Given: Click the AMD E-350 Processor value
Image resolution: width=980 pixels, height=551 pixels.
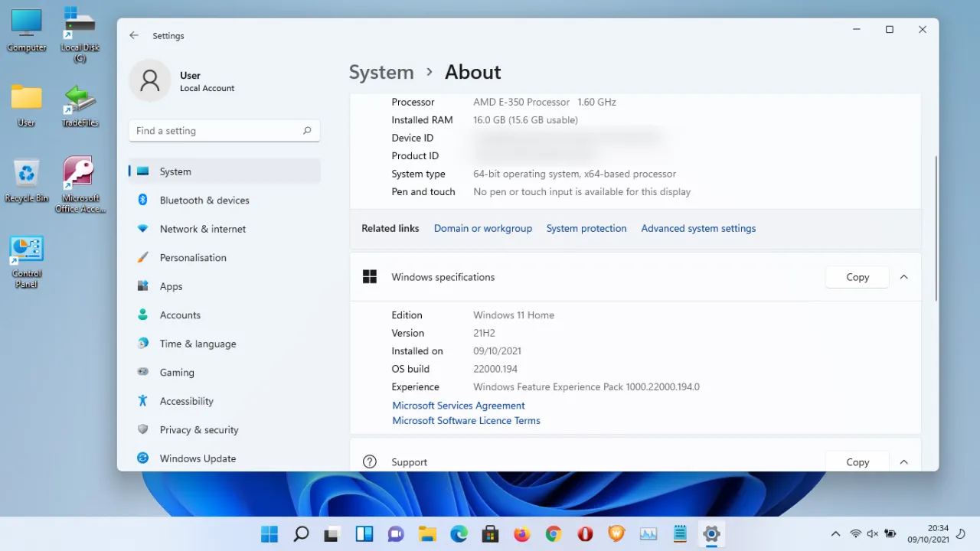Looking at the screenshot, I should (544, 102).
